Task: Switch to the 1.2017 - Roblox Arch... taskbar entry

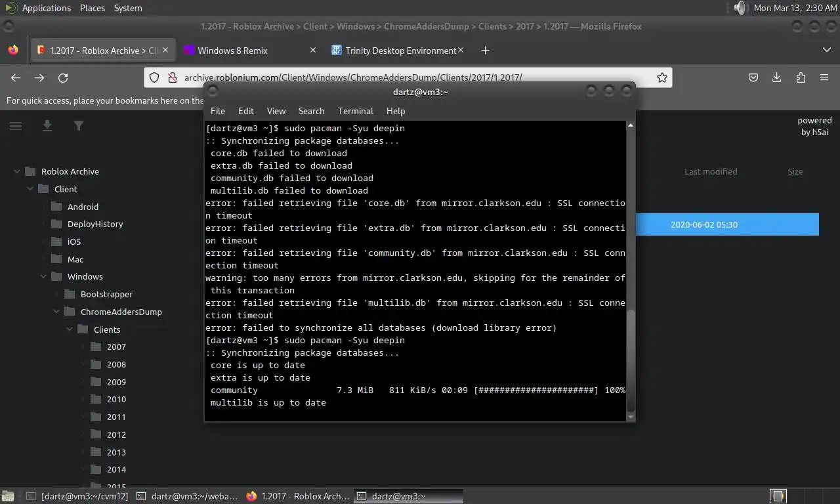Action: [x=298, y=496]
